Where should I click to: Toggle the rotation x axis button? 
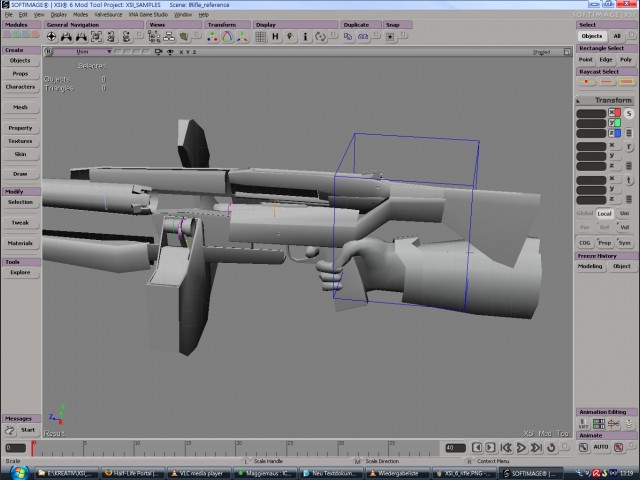[612, 146]
